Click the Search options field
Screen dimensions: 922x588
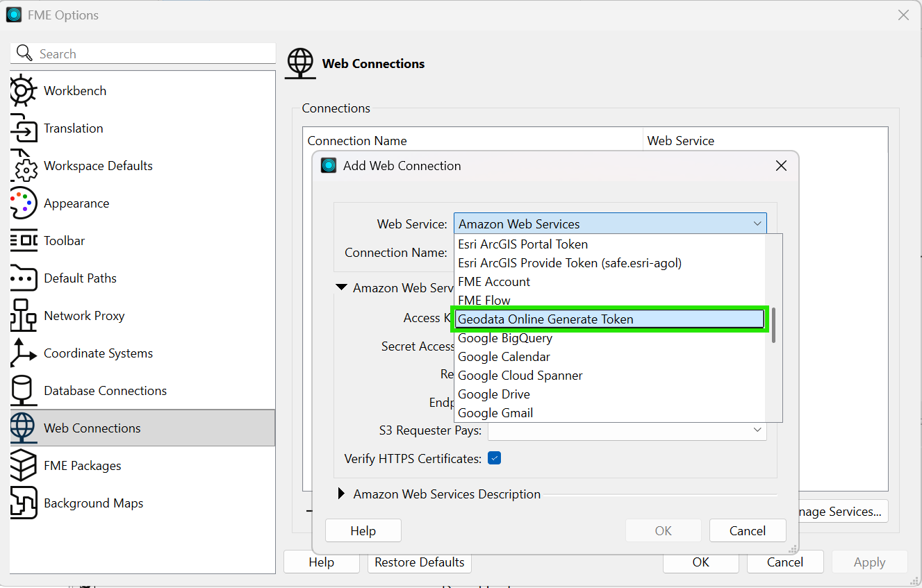click(143, 53)
